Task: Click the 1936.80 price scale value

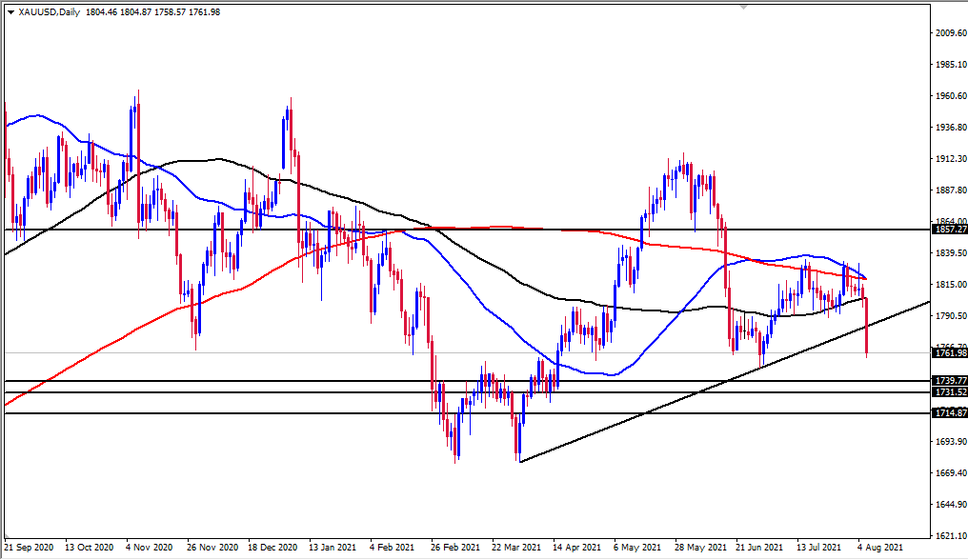Action: pos(952,128)
